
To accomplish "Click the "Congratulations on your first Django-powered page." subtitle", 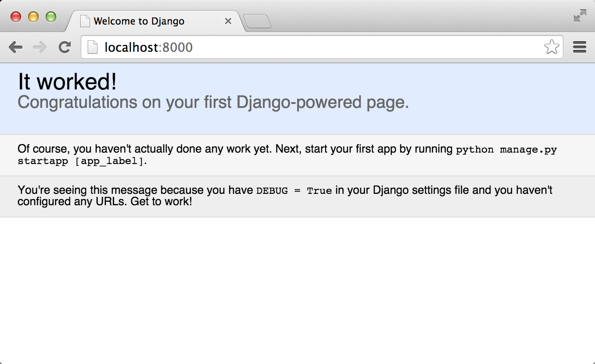I will (213, 102).
